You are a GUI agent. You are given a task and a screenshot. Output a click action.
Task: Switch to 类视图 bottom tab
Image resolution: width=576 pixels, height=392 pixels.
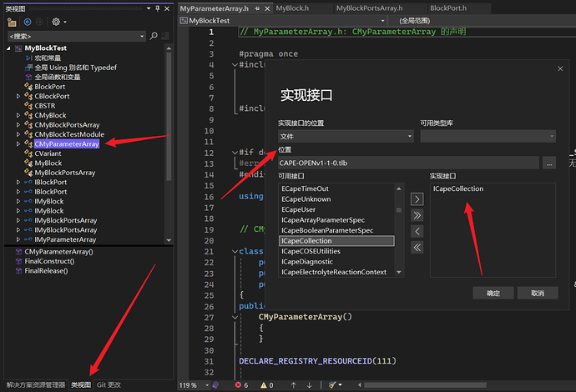point(81,384)
